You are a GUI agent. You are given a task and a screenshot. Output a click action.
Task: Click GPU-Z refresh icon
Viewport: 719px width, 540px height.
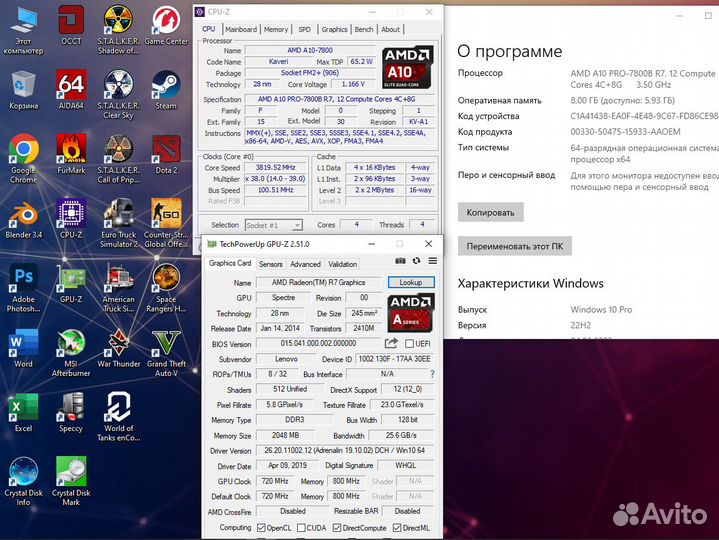pyautogui.click(x=416, y=261)
